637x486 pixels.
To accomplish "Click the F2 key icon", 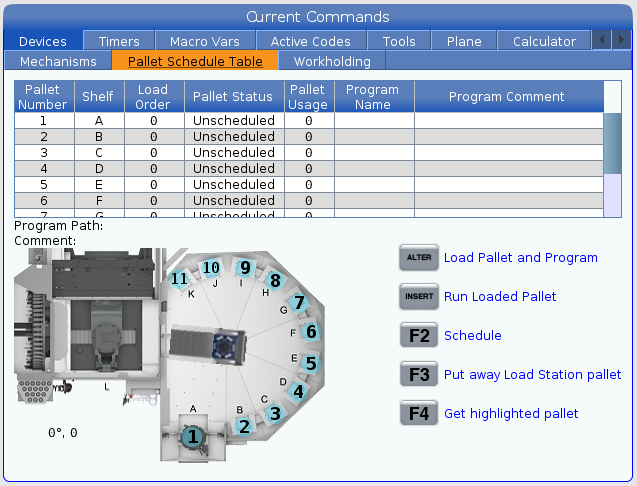I will [418, 336].
